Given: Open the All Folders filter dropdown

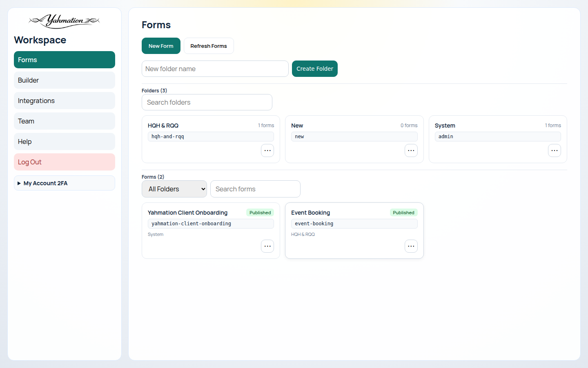Looking at the screenshot, I should 174,189.
